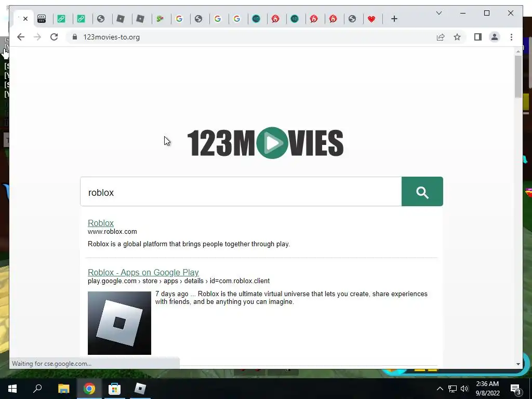Click the scrollbar up arrow

point(518,51)
